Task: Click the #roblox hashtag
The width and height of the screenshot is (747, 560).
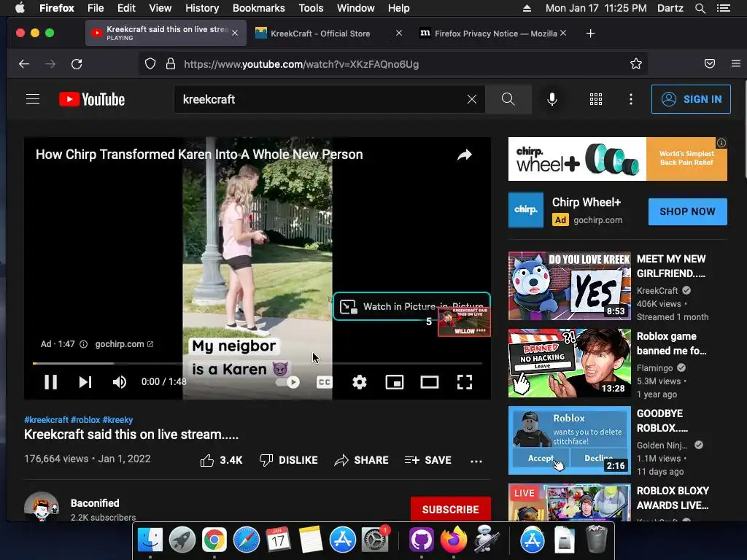Action: point(85,419)
